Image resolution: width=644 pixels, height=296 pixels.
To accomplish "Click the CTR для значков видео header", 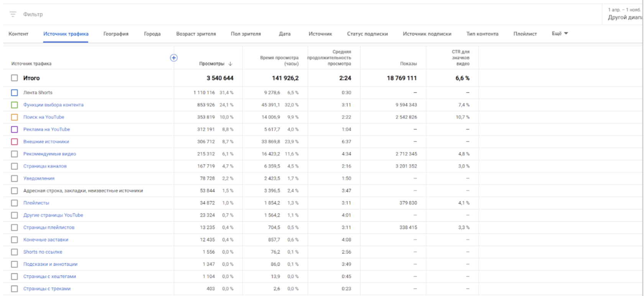I will 460,58.
